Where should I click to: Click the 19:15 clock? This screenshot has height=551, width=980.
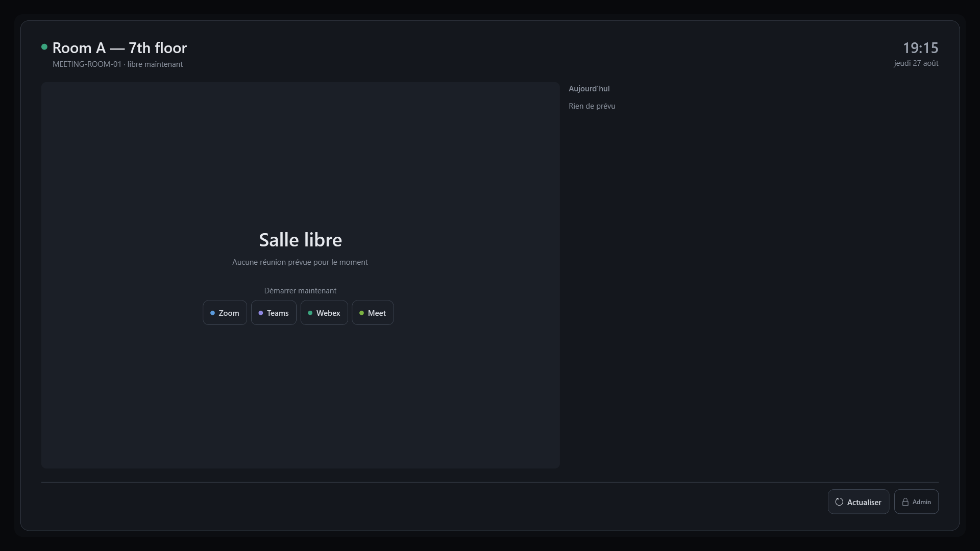[920, 48]
